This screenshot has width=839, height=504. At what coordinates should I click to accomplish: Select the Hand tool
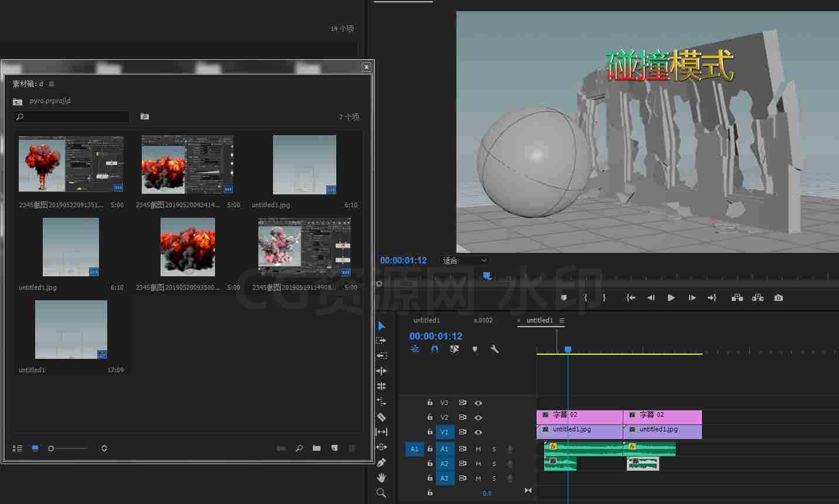click(x=381, y=478)
